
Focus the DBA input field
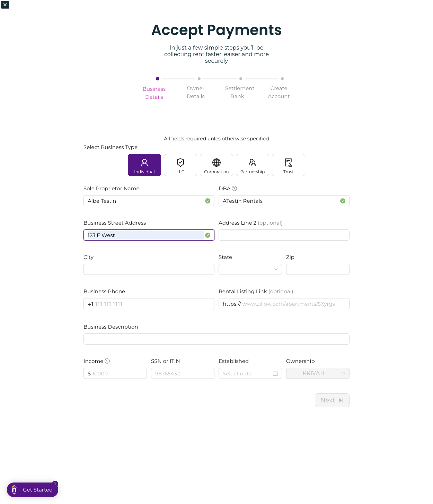click(284, 201)
